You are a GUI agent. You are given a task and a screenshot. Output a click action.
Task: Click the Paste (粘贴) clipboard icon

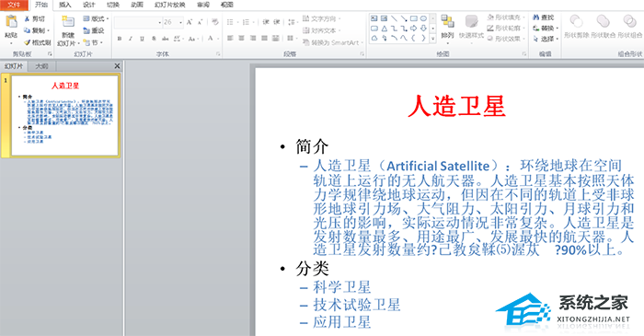click(11, 21)
